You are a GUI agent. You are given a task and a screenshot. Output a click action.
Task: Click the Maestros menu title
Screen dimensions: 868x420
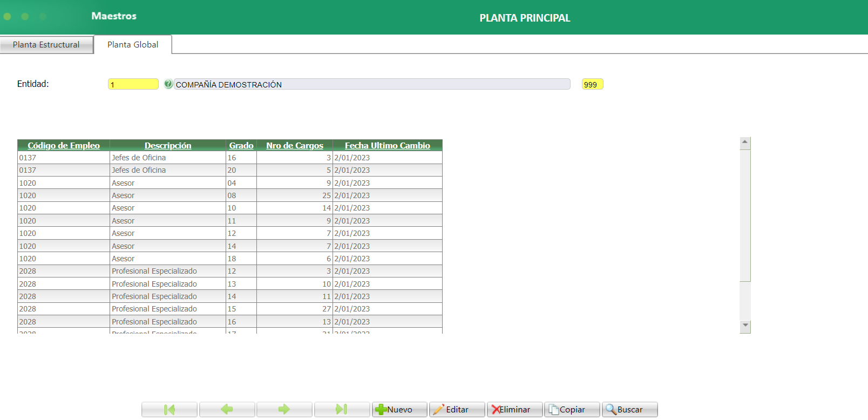click(114, 16)
